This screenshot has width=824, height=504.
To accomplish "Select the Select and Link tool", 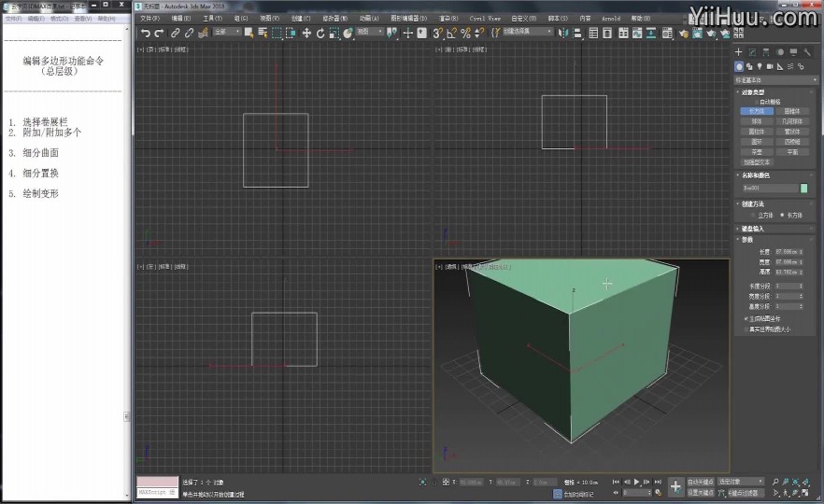I will [x=175, y=33].
